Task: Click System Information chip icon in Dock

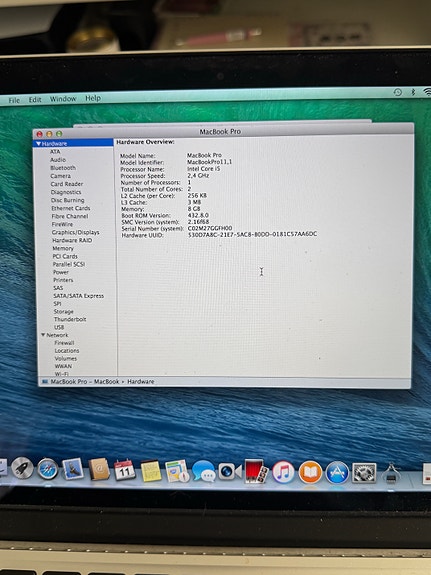Action: click(x=391, y=473)
